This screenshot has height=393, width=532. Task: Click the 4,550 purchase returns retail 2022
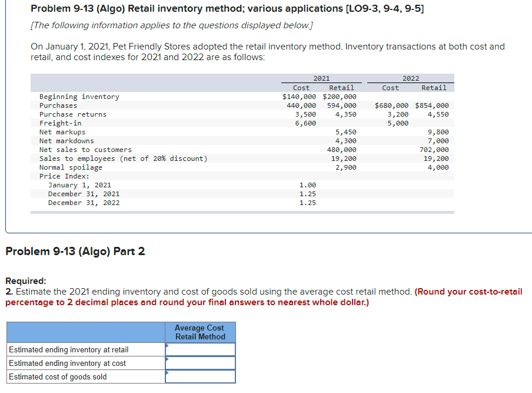(438, 114)
